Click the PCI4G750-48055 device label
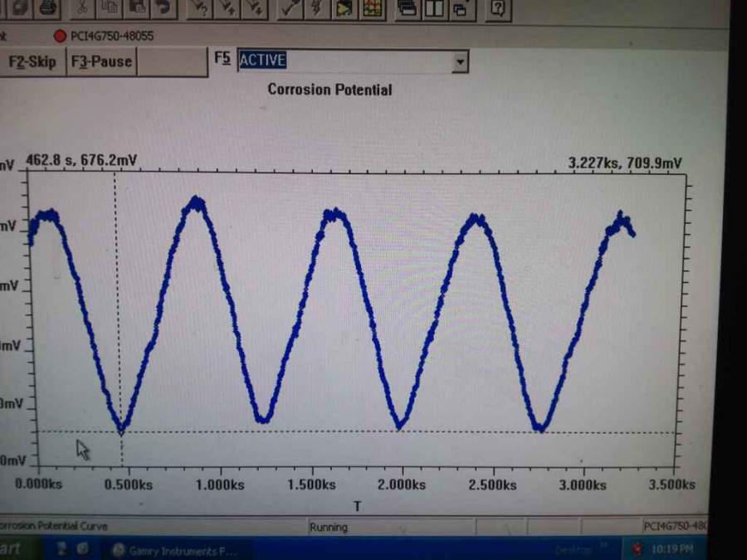Viewport: 747px width, 560px height. (112, 37)
